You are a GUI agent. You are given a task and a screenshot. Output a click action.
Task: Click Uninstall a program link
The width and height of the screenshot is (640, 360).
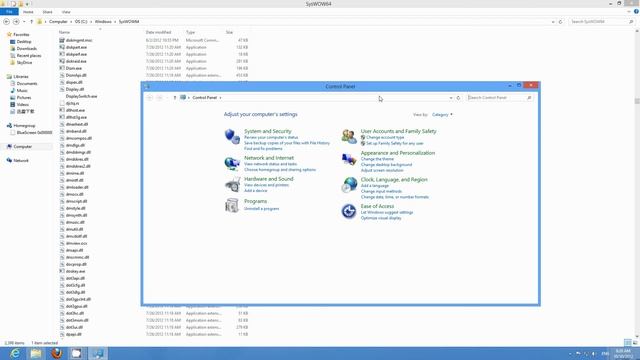[x=262, y=209]
